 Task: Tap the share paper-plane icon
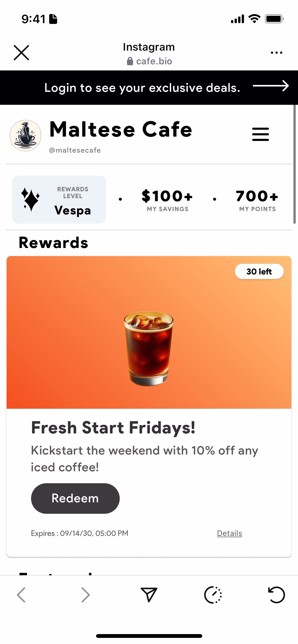point(149,595)
